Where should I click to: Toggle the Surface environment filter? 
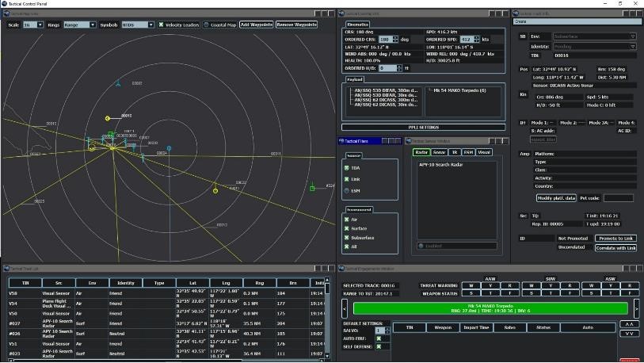coord(347,228)
